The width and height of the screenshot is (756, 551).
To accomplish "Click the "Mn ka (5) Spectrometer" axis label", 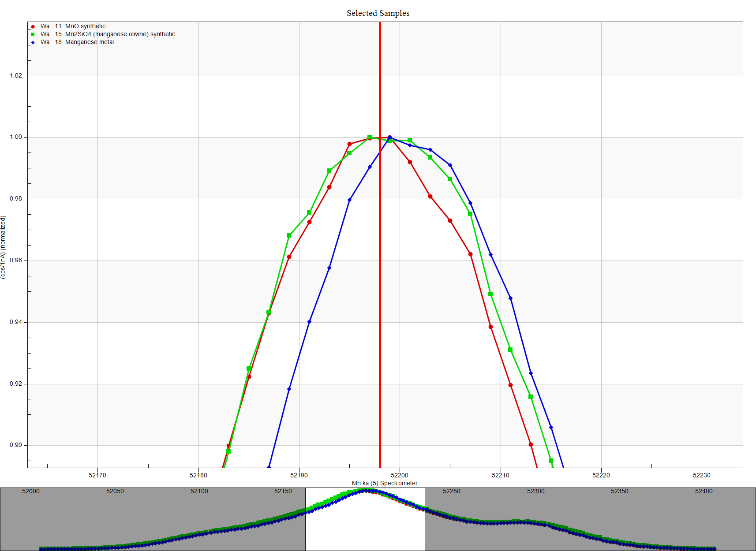I will tap(384, 483).
